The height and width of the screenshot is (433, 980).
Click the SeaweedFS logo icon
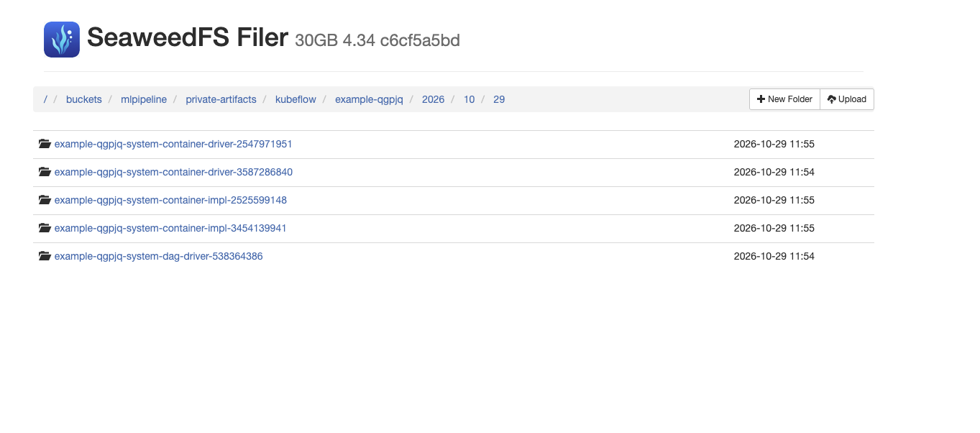[x=62, y=40]
